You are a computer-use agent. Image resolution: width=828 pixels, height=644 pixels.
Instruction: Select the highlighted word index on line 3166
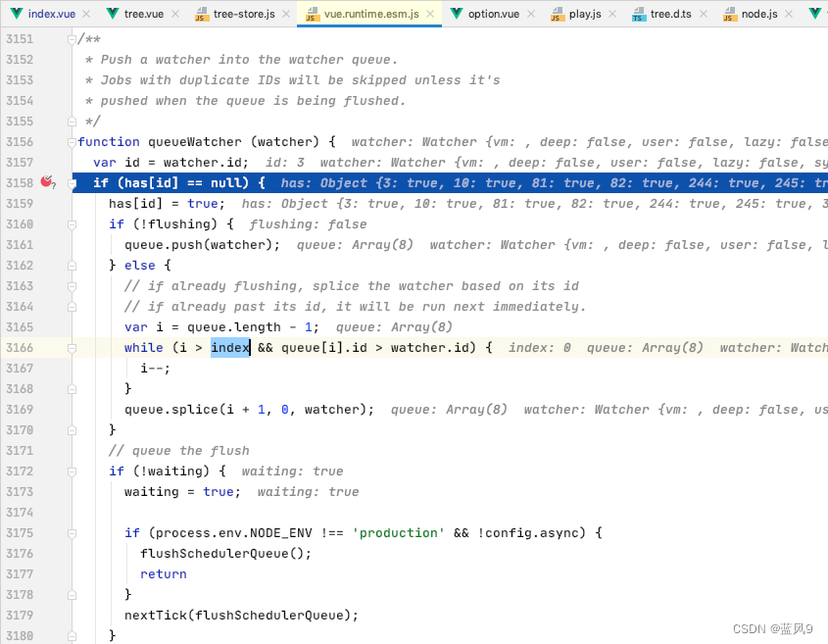tap(230, 347)
